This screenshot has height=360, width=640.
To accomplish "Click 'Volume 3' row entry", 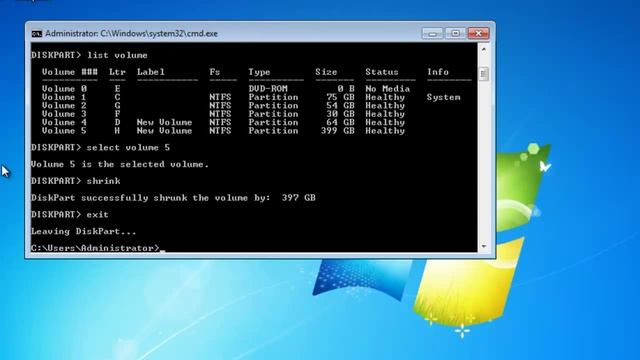I will coord(64,114).
